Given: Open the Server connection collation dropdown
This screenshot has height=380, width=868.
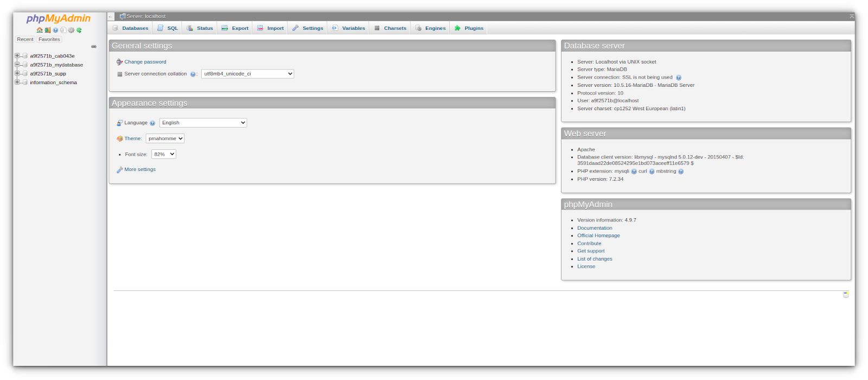Looking at the screenshot, I should pyautogui.click(x=247, y=74).
